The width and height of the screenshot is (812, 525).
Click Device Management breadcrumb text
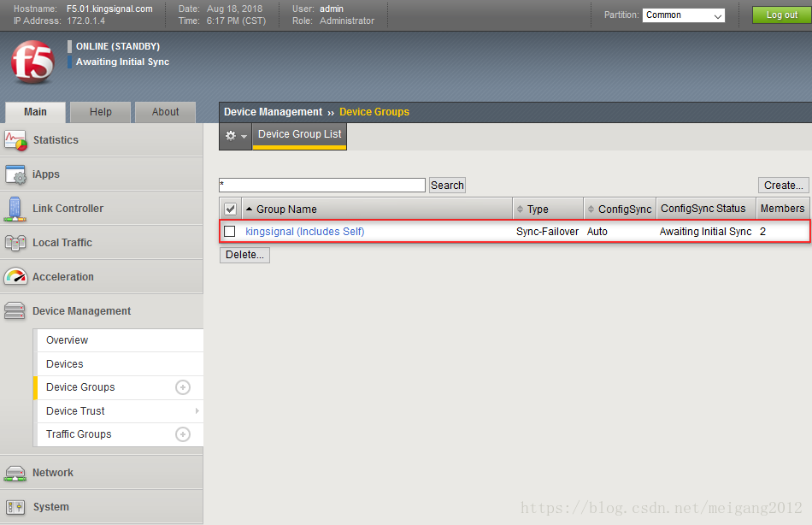coord(273,112)
